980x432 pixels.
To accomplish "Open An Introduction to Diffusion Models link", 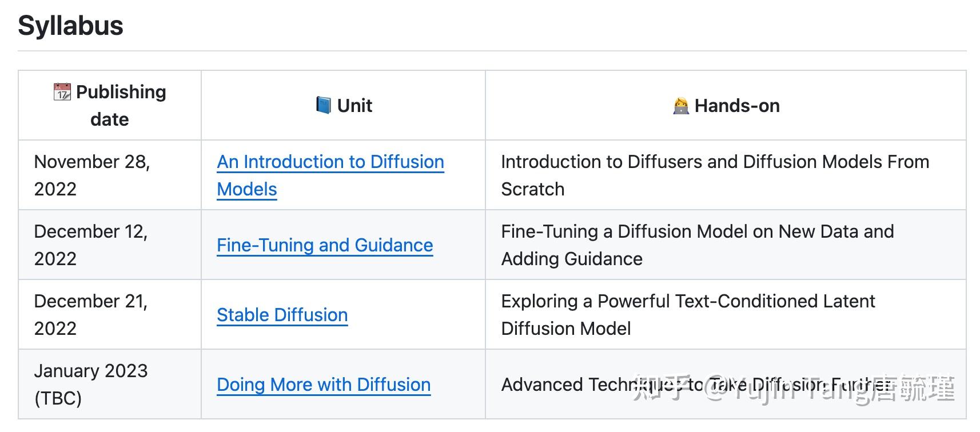I will [330, 162].
